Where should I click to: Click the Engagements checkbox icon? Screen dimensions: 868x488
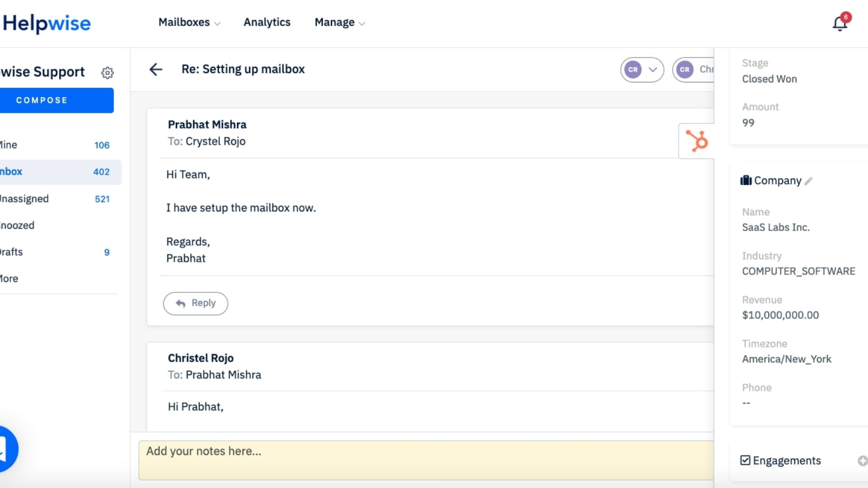click(x=745, y=460)
